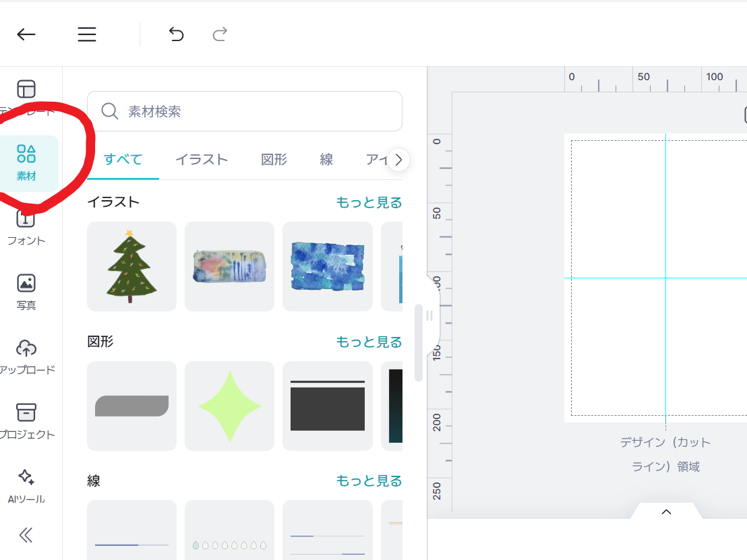Viewport: 747px width, 560px height.
Task: Open the 写真 sidebar panel
Action: coord(26,292)
